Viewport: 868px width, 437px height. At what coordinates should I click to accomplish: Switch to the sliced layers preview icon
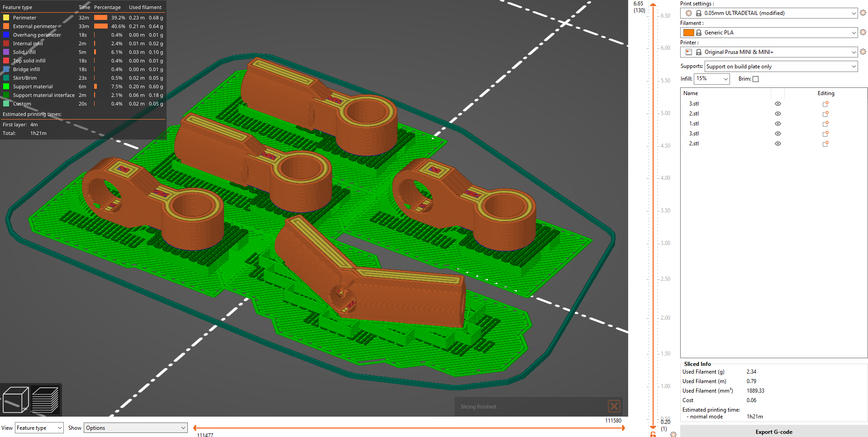point(46,399)
